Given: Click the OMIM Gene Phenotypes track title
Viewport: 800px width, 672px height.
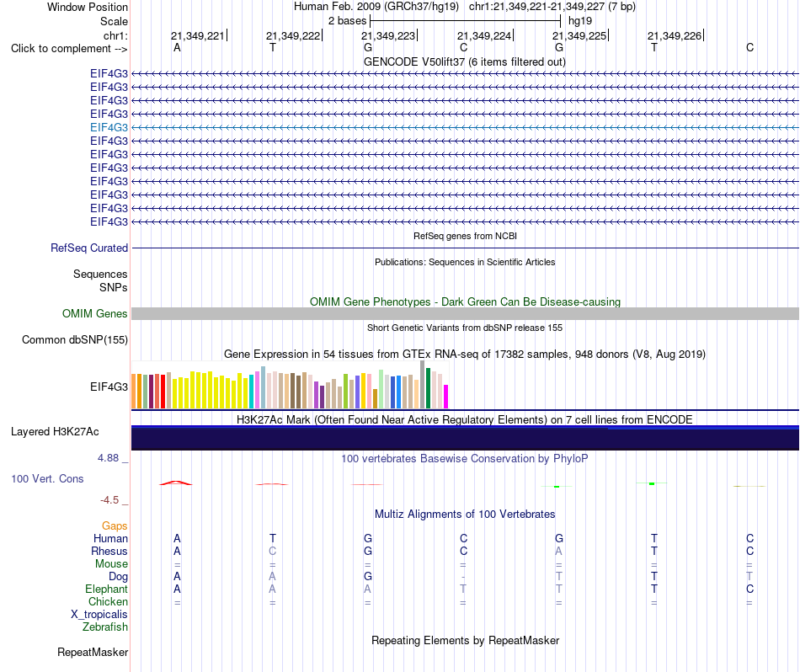Looking at the screenshot, I should coord(465,301).
